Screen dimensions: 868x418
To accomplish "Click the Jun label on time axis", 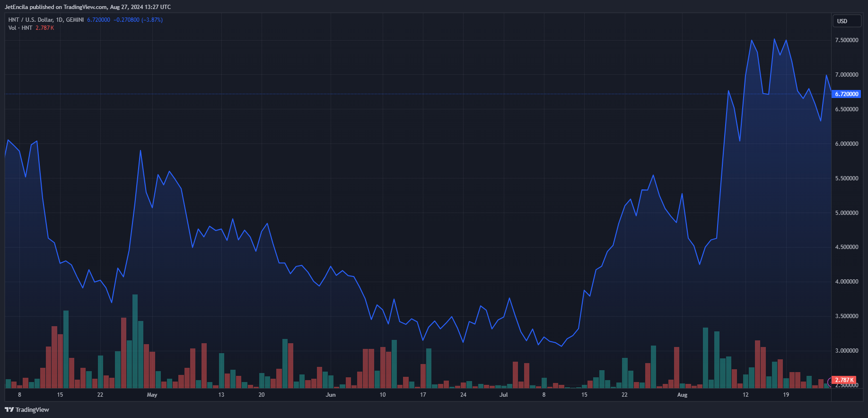I will click(331, 395).
